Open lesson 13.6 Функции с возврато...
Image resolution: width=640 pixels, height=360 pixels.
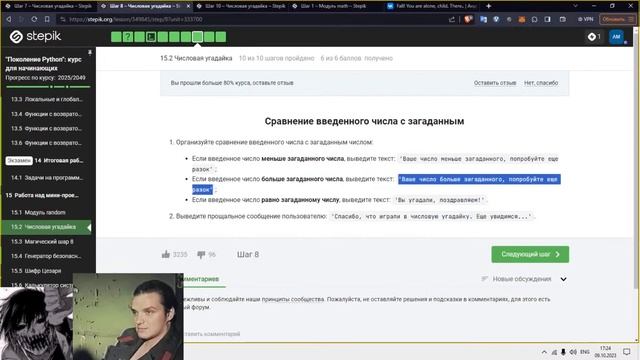click(x=47, y=143)
